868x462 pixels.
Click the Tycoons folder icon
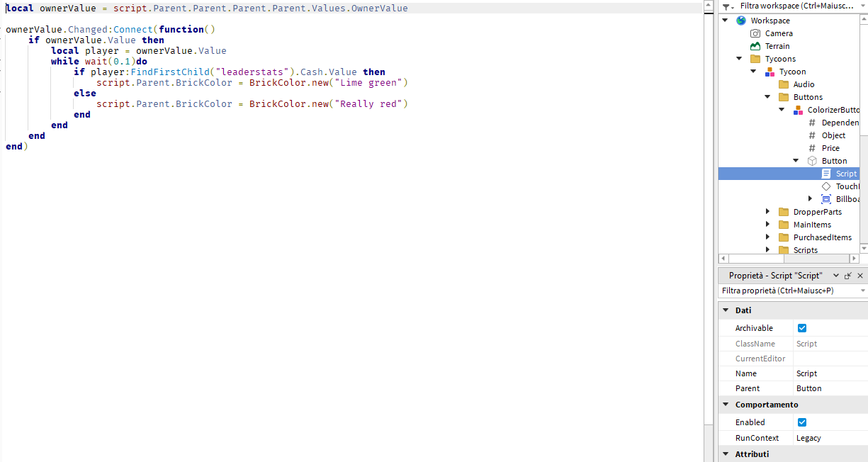click(755, 59)
